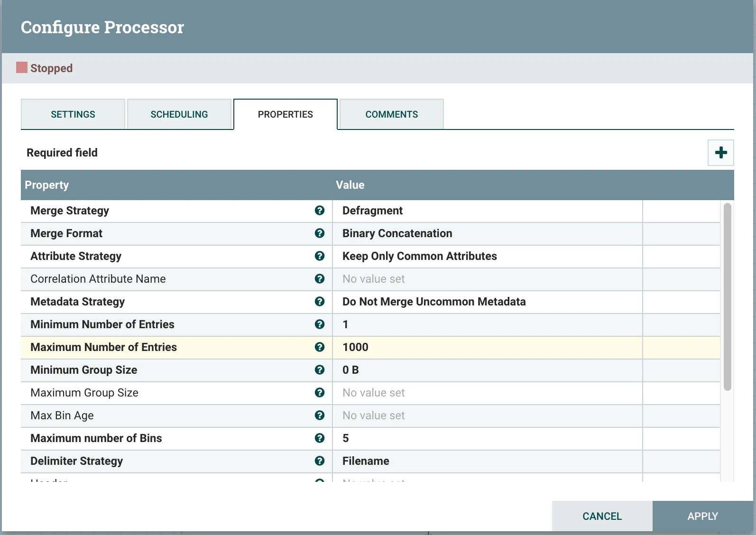Select the Minimum Group Size label
This screenshot has width=756, height=535.
(84, 370)
